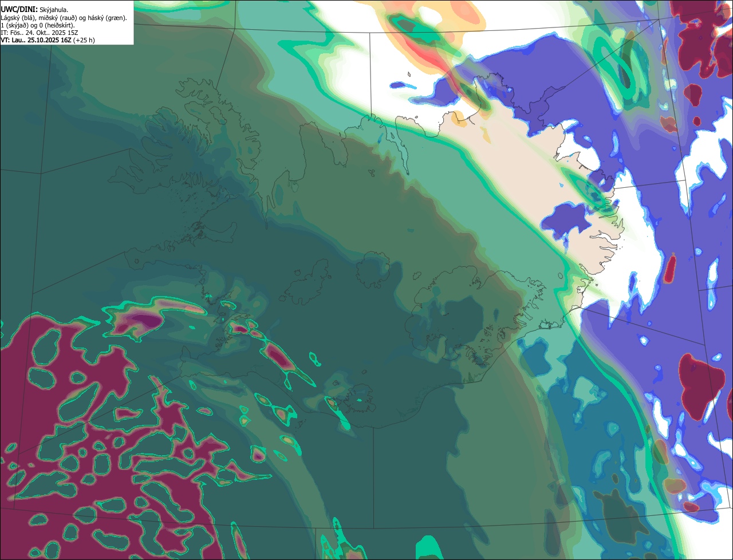Click the 'UWC/DINI: Skýjahula.' title line

coord(34,9)
